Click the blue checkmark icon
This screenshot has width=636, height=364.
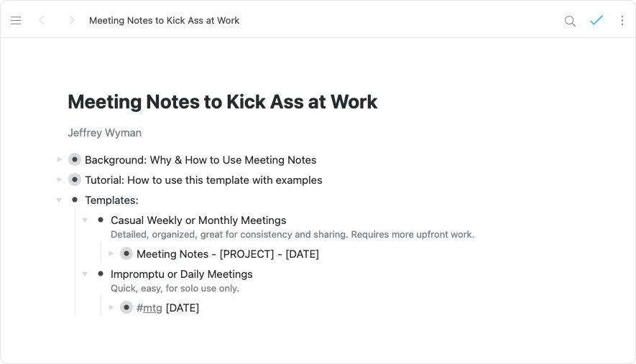click(x=596, y=21)
